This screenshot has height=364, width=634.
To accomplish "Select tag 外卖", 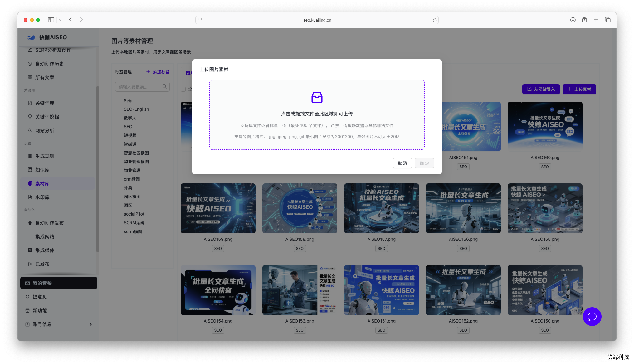I will tap(128, 188).
